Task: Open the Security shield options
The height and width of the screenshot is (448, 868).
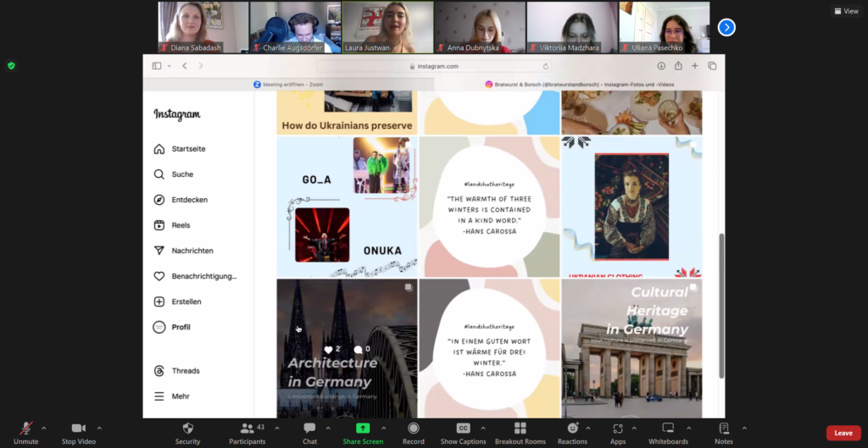Action: pos(187,432)
